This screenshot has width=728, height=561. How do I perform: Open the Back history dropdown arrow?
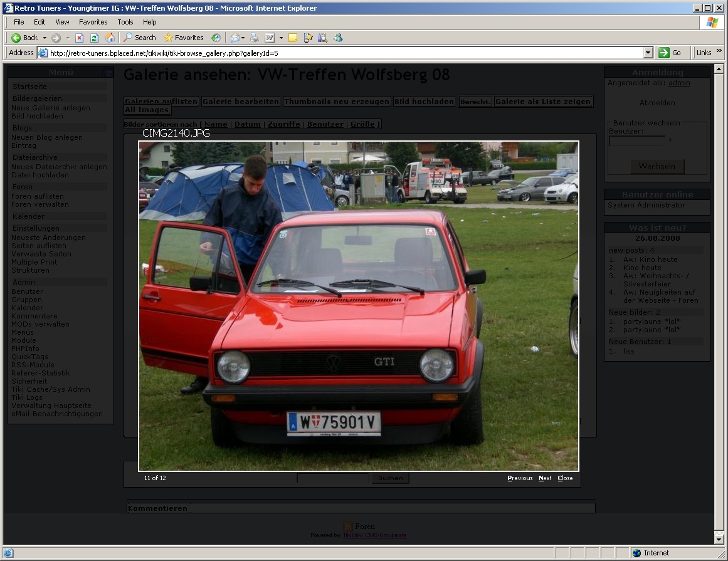pyautogui.click(x=45, y=38)
